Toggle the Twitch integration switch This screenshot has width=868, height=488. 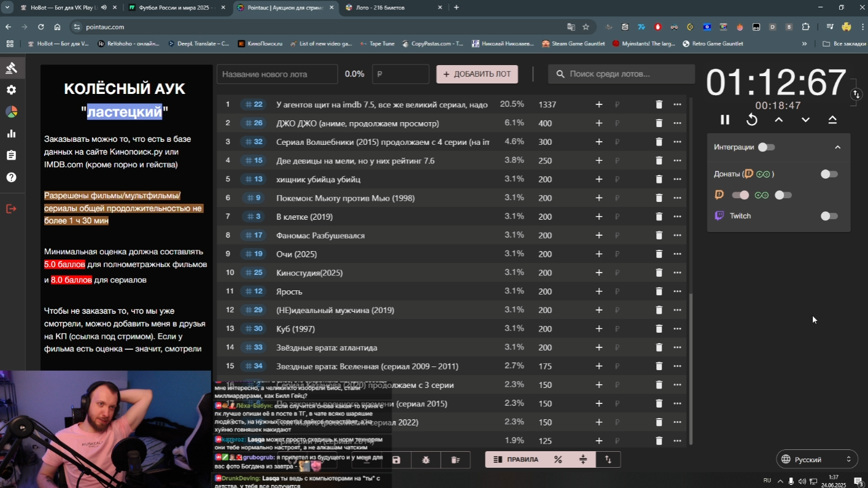pos(829,216)
